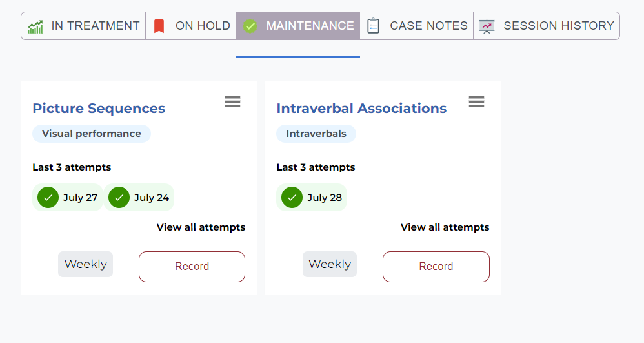644x343 pixels.
Task: Record an attempt for Picture Sequences
Action: pos(192,267)
